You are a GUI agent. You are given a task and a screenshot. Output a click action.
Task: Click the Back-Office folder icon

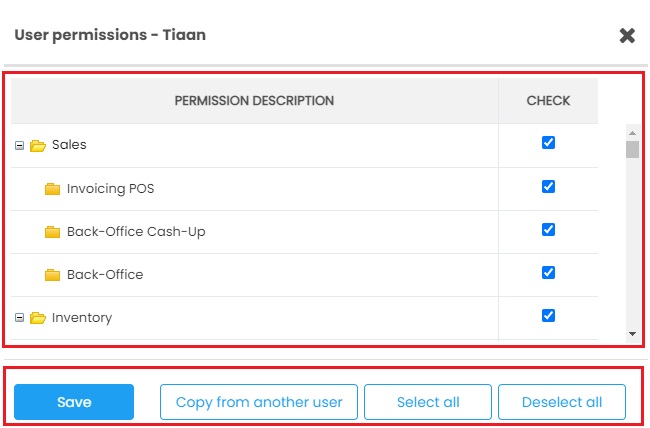coord(53,275)
